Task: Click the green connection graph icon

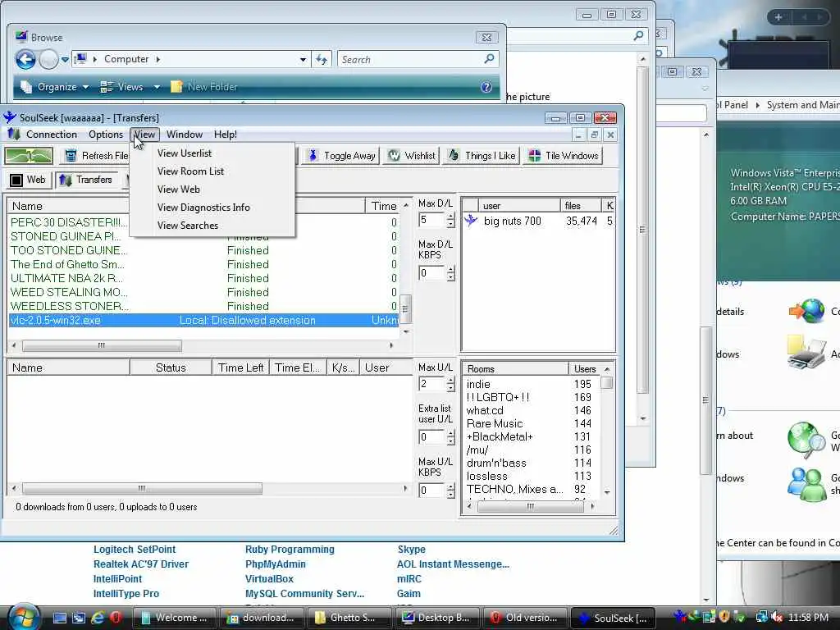Action: click(29, 156)
